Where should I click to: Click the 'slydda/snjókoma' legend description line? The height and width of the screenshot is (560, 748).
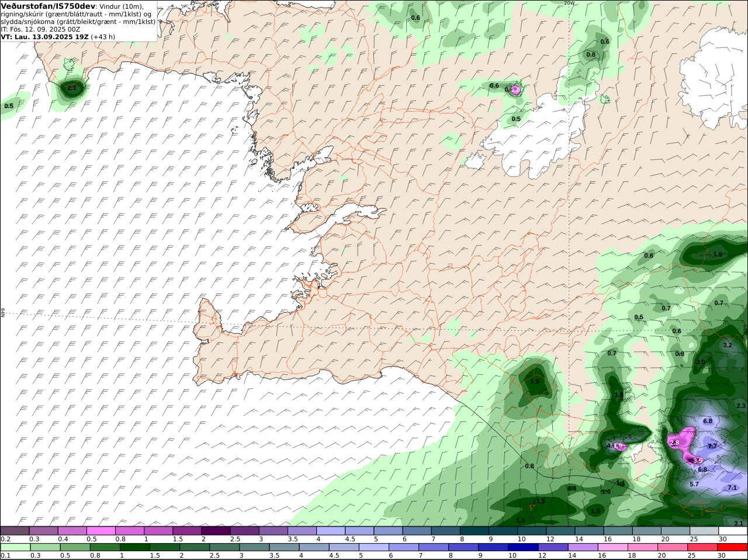tap(78, 22)
